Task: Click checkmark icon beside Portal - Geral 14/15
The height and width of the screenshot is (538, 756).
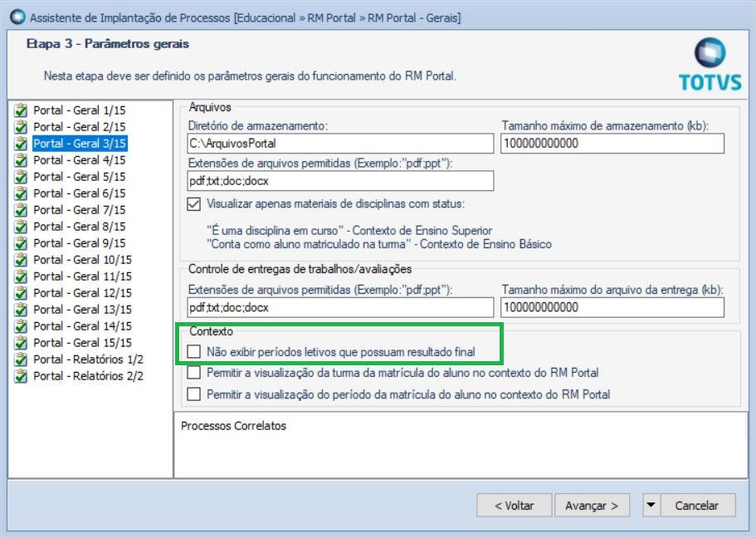Action: pos(21,326)
